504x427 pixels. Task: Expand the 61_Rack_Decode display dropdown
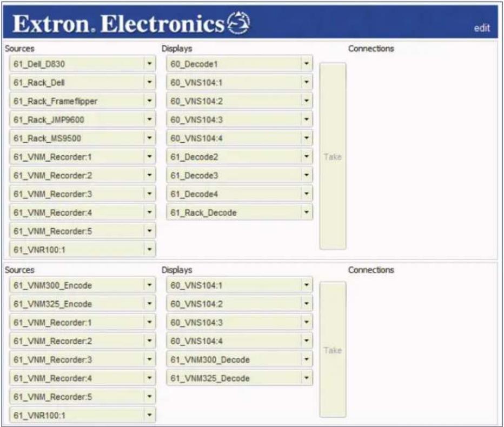(x=307, y=212)
